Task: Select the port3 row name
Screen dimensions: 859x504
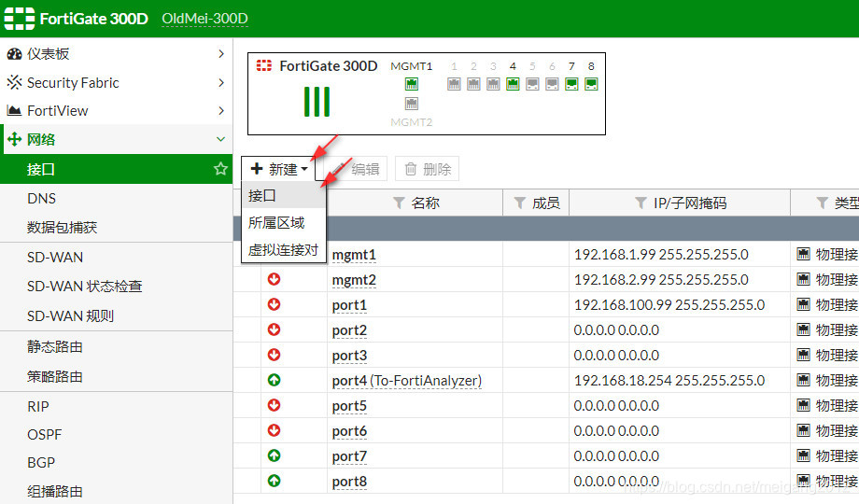Action: pyautogui.click(x=349, y=356)
